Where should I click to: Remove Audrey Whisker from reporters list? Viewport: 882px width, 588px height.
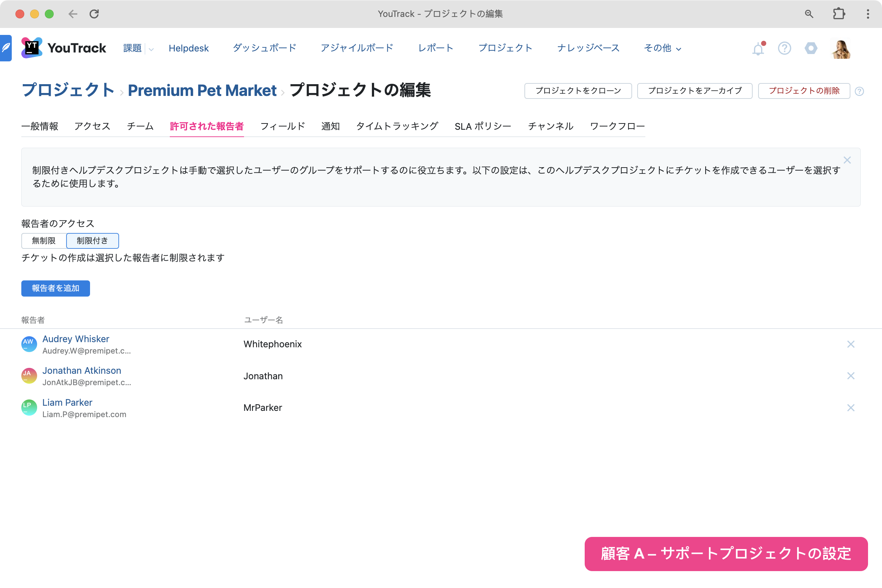tap(850, 344)
